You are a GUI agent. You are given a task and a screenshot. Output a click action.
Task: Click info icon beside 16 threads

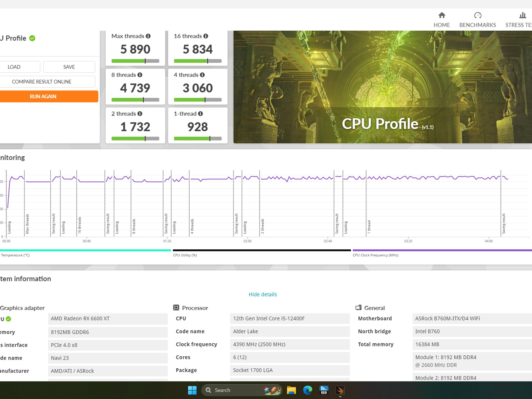point(206,36)
